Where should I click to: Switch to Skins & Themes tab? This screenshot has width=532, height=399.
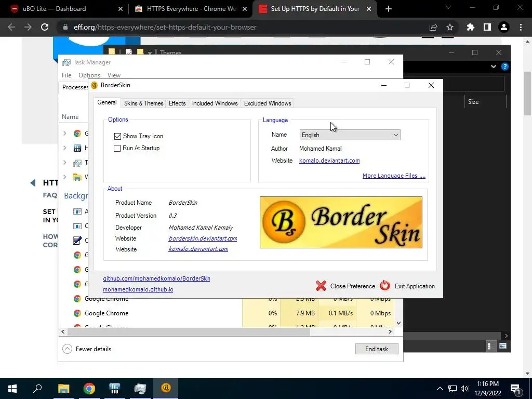coord(143,103)
